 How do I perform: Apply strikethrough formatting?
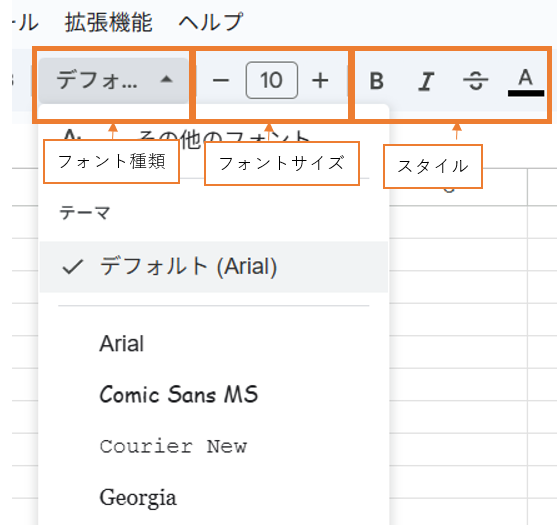[476, 81]
